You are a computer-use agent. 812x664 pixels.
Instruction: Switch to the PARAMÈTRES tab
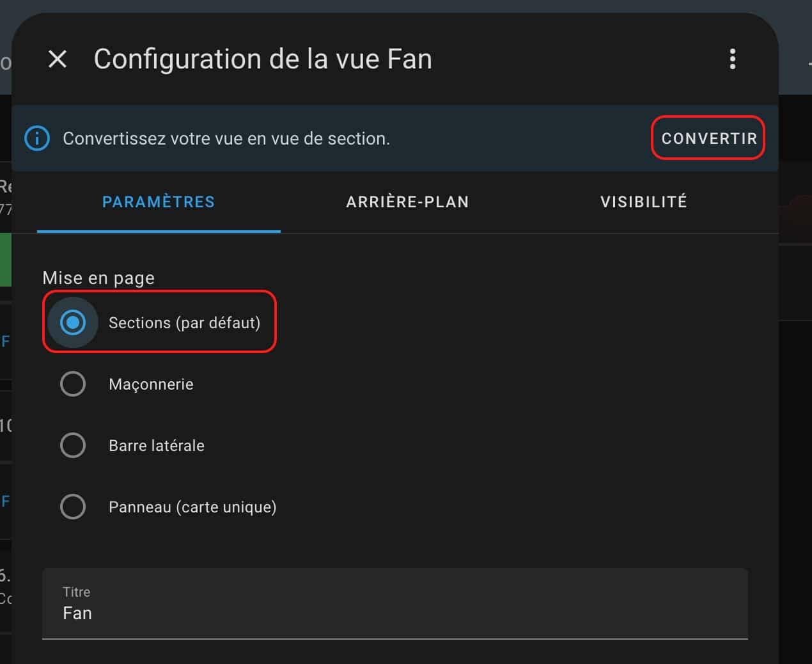click(159, 202)
